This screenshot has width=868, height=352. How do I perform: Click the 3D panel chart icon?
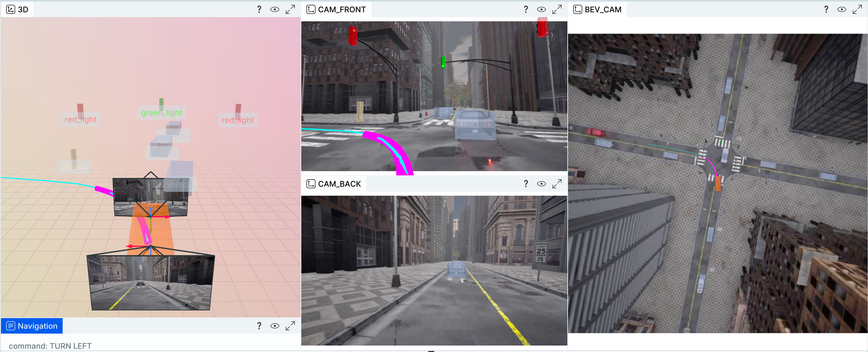coord(11,9)
